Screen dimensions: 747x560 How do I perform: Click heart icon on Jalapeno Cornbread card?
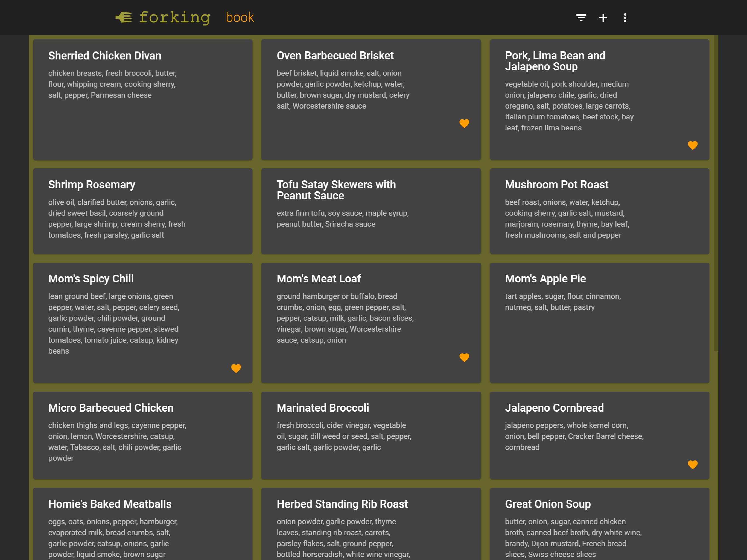pyautogui.click(x=692, y=465)
